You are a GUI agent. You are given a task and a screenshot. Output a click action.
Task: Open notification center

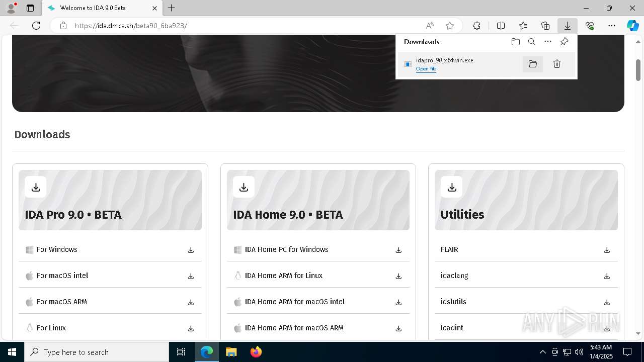[627, 352]
